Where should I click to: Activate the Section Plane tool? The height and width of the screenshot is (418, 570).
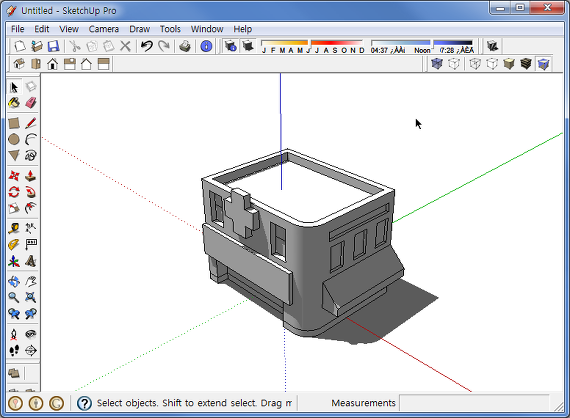pyautogui.click(x=31, y=350)
